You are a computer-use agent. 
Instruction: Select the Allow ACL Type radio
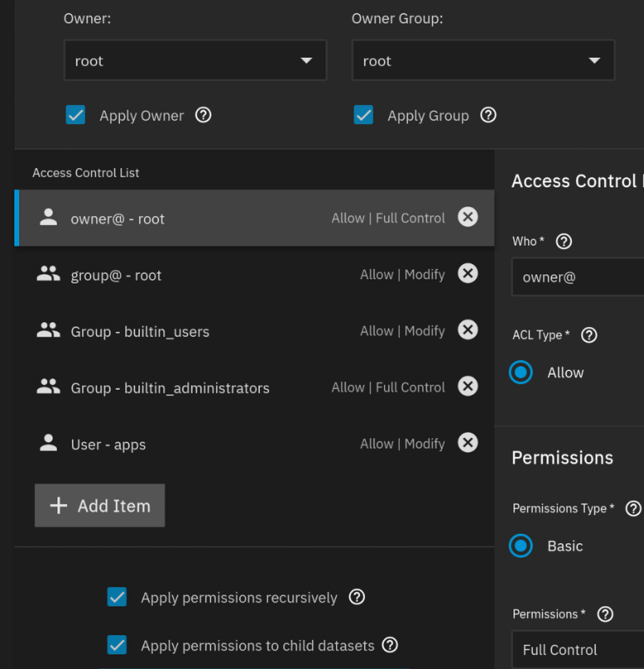point(521,373)
